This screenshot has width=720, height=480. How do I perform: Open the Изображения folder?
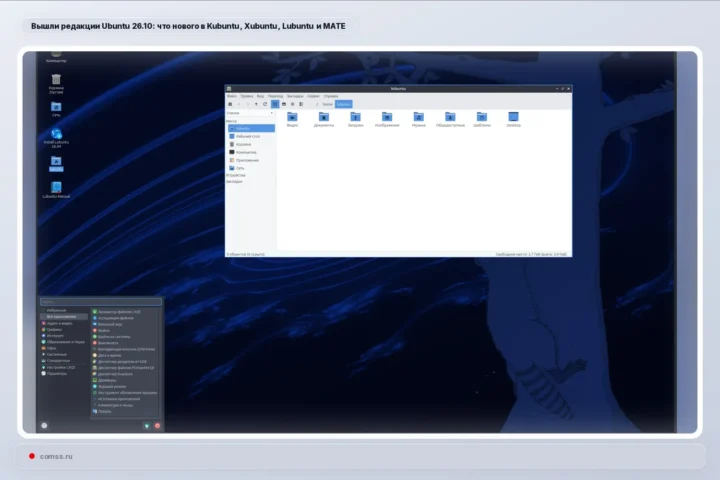387,117
